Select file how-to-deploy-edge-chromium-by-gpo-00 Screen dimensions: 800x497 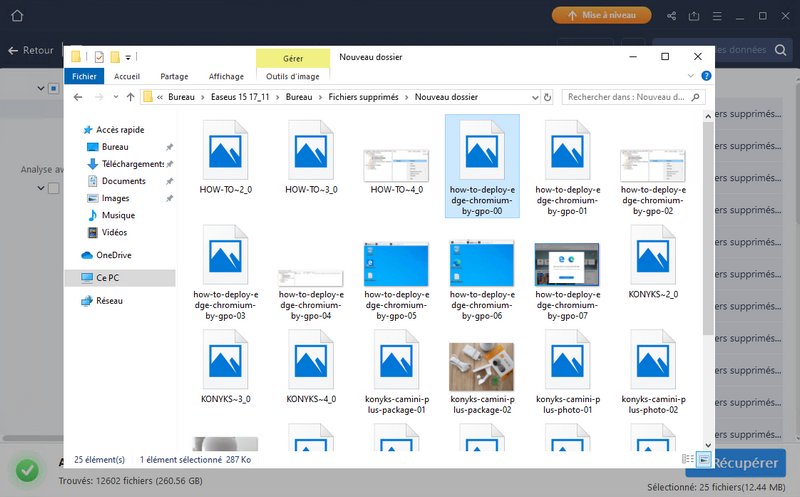tap(482, 166)
